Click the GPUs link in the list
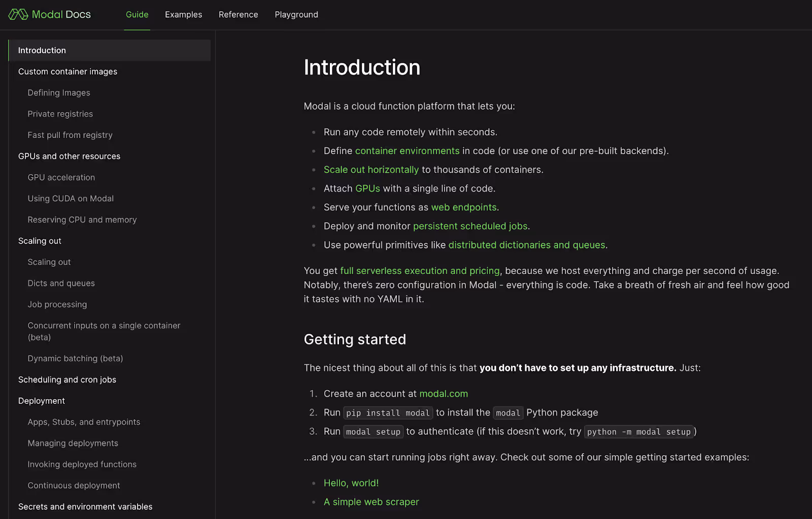This screenshot has width=812, height=519. [x=367, y=188]
